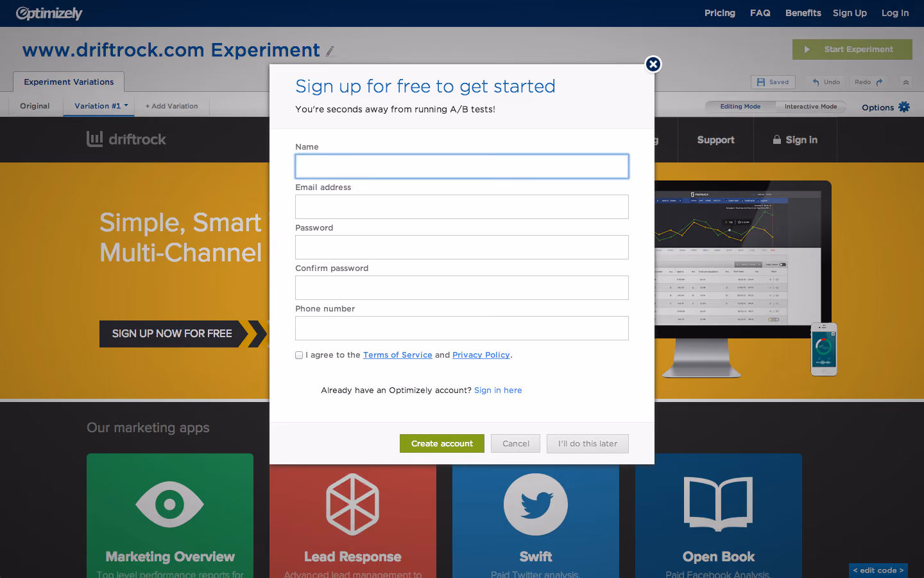Focus the Email address input field
Viewport: 924px width, 578px height.
(462, 207)
